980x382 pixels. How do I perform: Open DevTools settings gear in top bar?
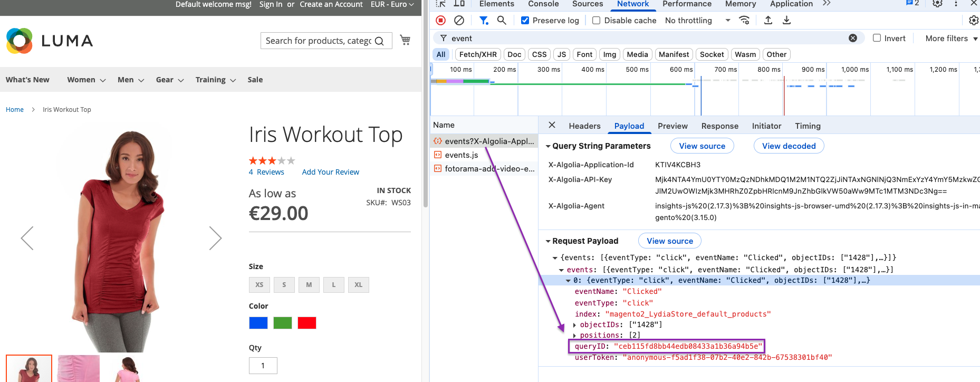click(937, 4)
